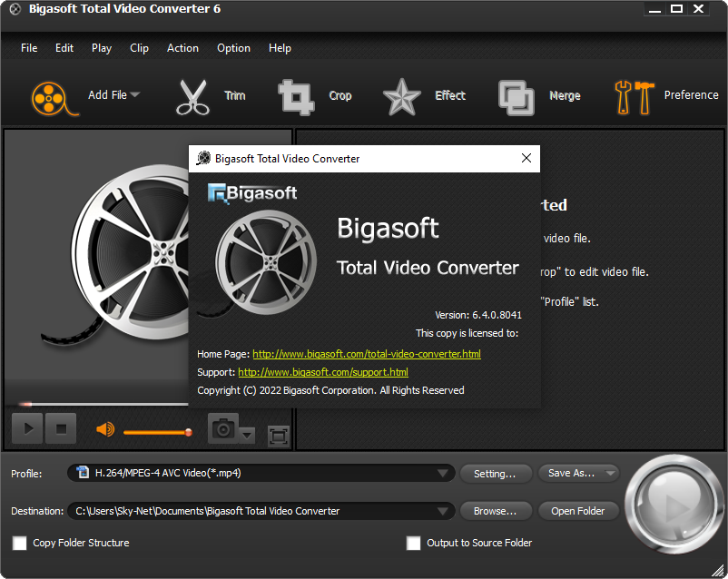Viewport: 728px width, 579px height.
Task: Click the MP4 profile file icon
Action: 83,472
